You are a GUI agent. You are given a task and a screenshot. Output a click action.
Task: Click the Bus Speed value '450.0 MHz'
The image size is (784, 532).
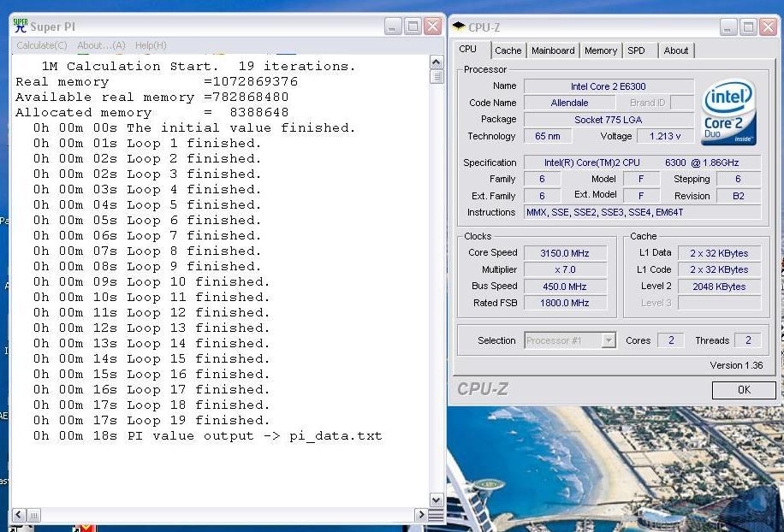click(565, 287)
